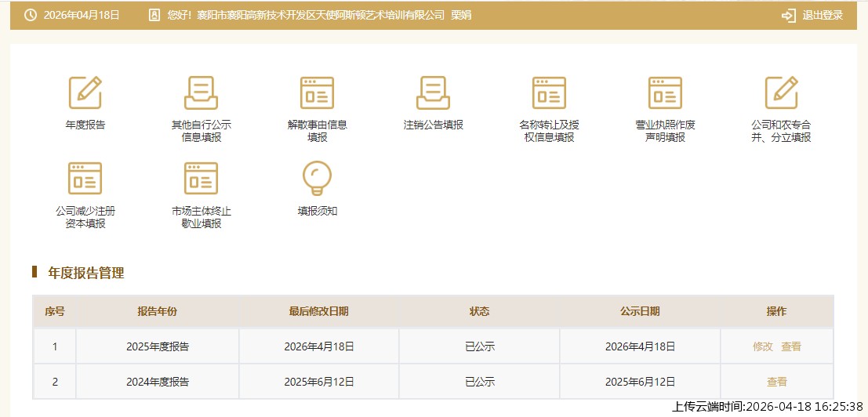Open 营业执照作废声明填报 icon

tap(665, 93)
